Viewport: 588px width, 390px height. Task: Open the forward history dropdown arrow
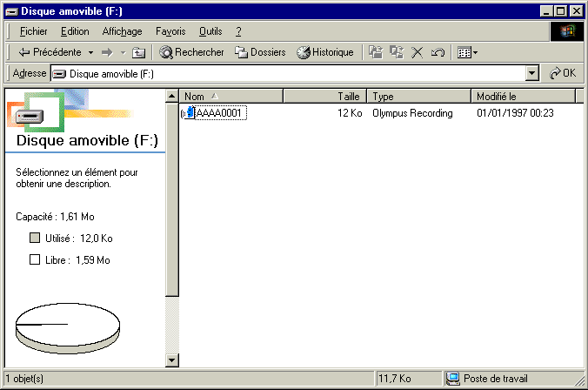[x=123, y=52]
